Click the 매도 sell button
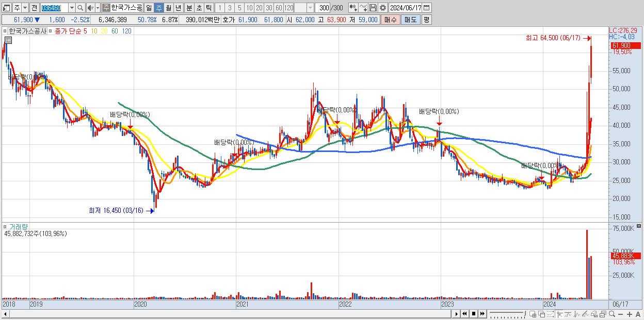 coord(410,20)
